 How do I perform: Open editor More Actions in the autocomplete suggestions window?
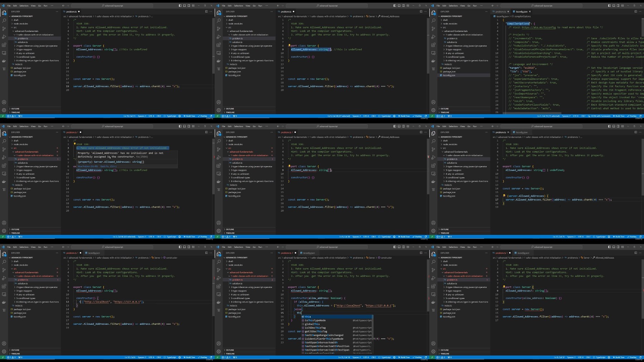[425, 253]
